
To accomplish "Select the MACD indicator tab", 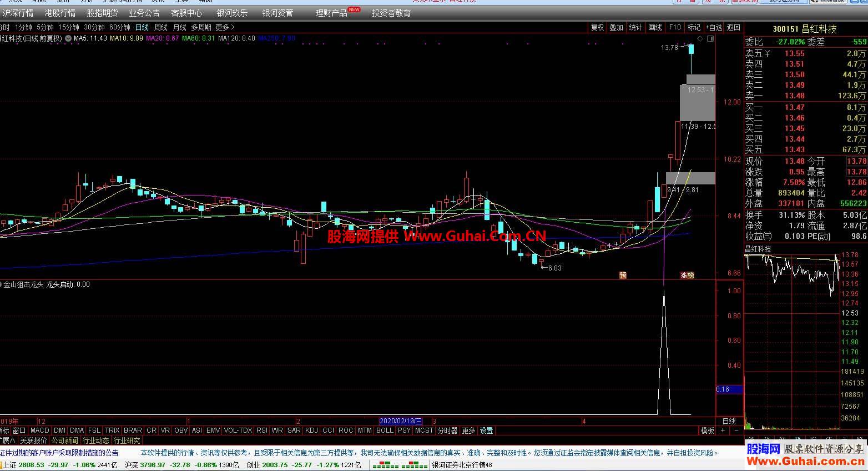I will (x=40, y=430).
